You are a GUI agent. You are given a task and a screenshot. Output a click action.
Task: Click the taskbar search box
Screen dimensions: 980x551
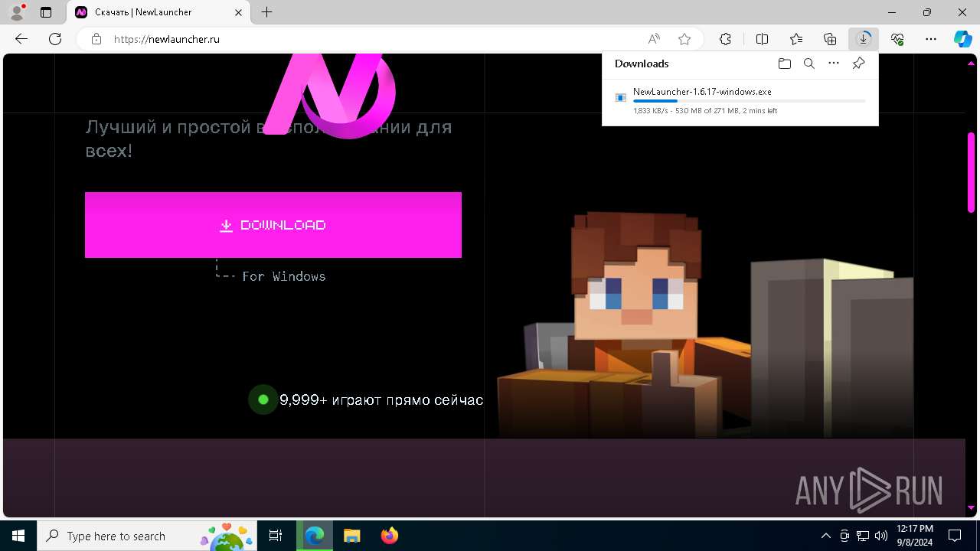click(x=146, y=536)
